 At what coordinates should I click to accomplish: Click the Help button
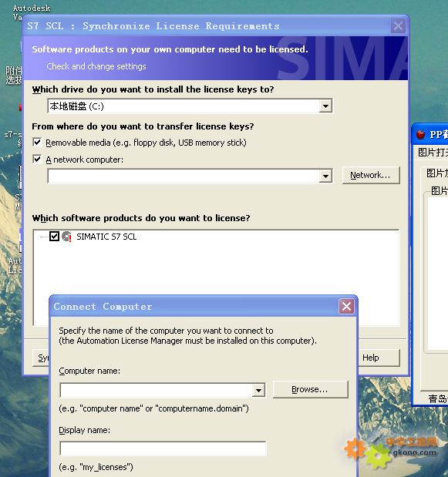(x=379, y=358)
